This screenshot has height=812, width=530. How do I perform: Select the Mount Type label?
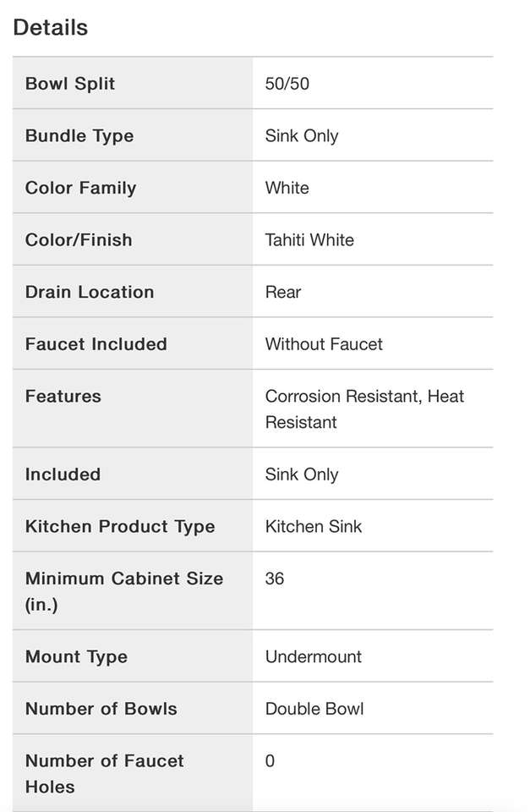pos(76,656)
